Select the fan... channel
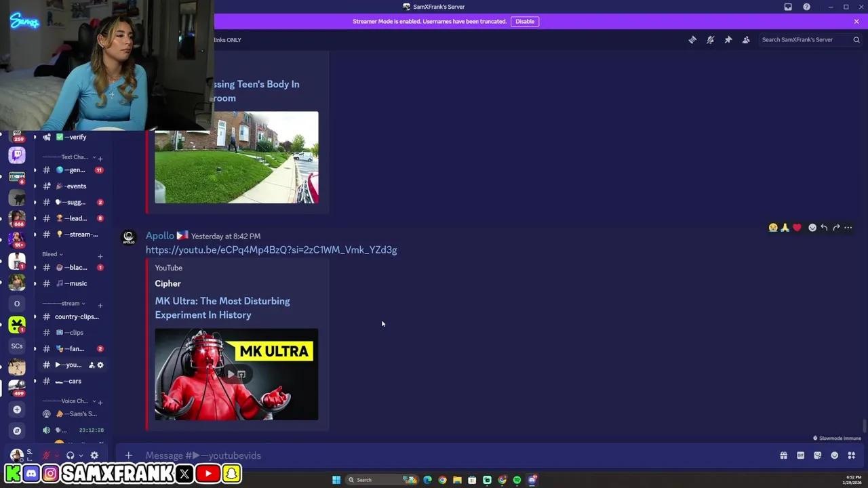This screenshot has height=488, width=868. [72, 348]
